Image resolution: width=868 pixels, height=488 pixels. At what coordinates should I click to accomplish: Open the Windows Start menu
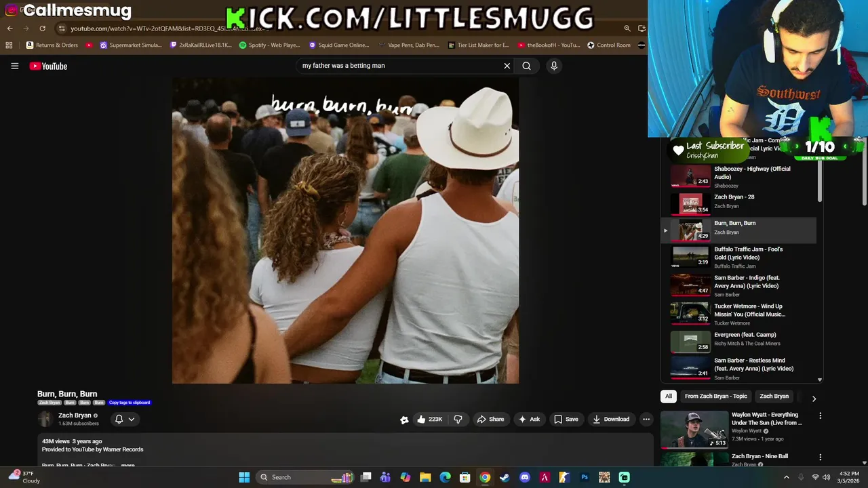click(244, 477)
